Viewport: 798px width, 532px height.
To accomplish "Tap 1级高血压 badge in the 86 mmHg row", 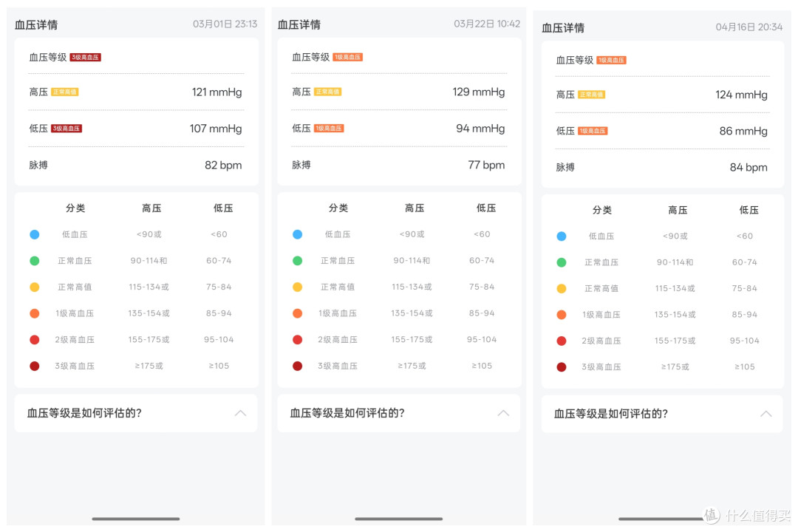I will pyautogui.click(x=593, y=131).
